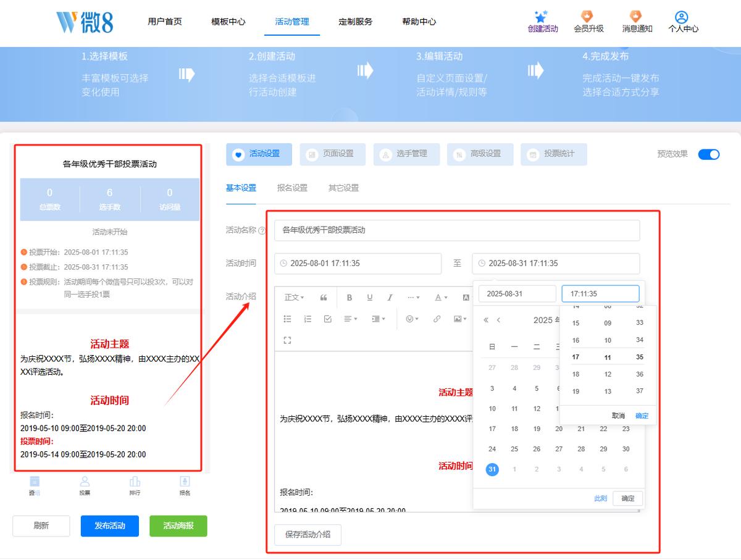This screenshot has width=741, height=560.
Task: Click 取消 in the time picker
Action: [x=619, y=416]
